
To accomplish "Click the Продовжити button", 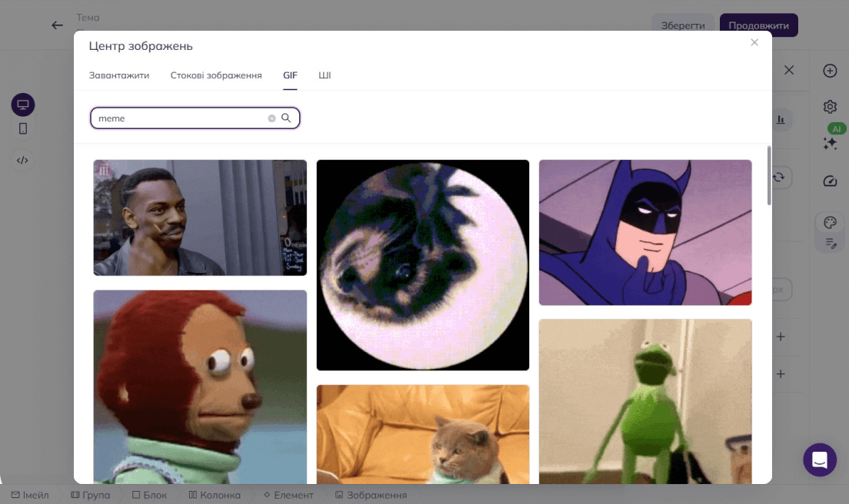I will 758,25.
